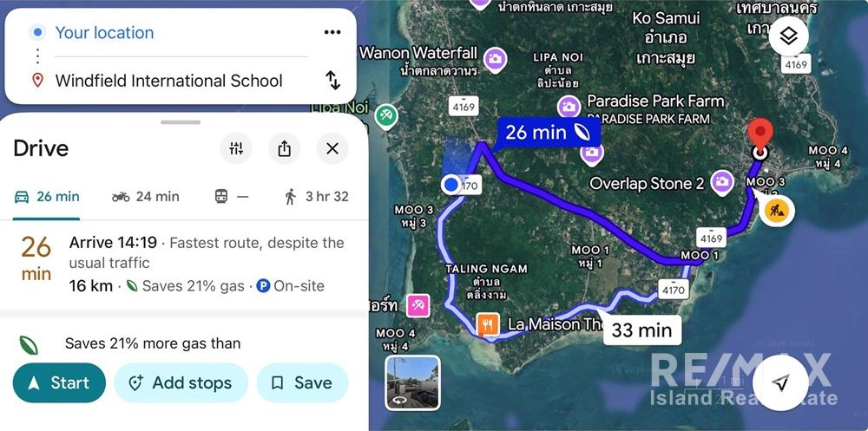
Task: Start navigation with the Start button
Action: click(59, 382)
